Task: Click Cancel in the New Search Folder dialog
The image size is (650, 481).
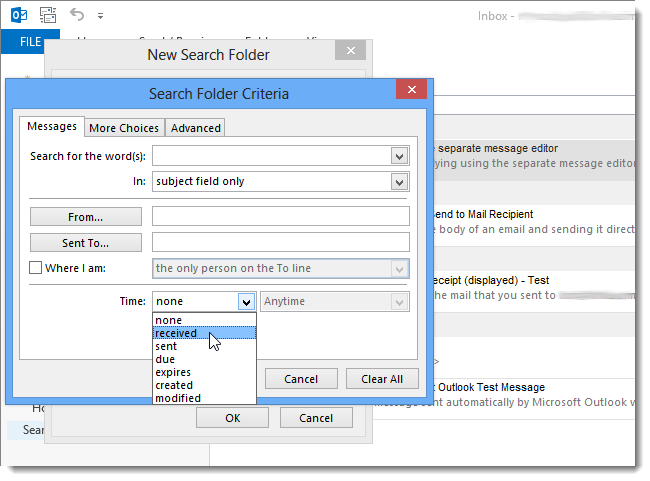Action: pyautogui.click(x=316, y=418)
